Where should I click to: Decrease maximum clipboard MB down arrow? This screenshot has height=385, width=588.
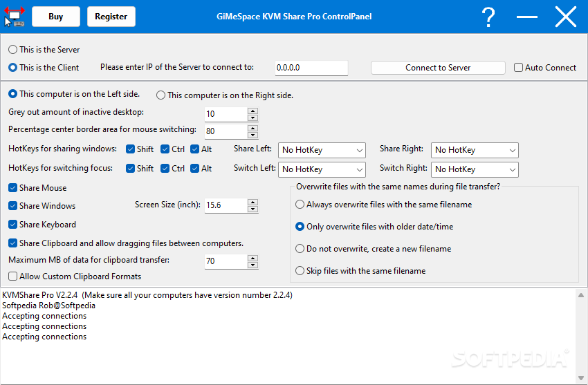[x=253, y=265]
